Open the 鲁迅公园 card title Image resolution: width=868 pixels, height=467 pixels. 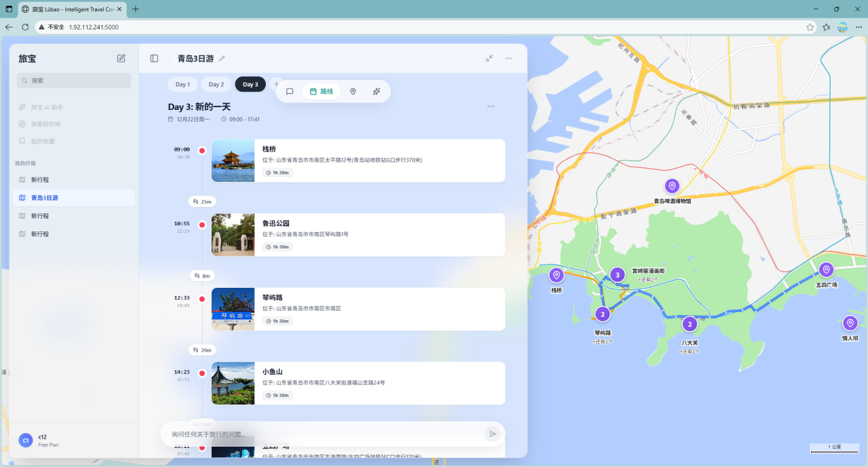click(276, 223)
